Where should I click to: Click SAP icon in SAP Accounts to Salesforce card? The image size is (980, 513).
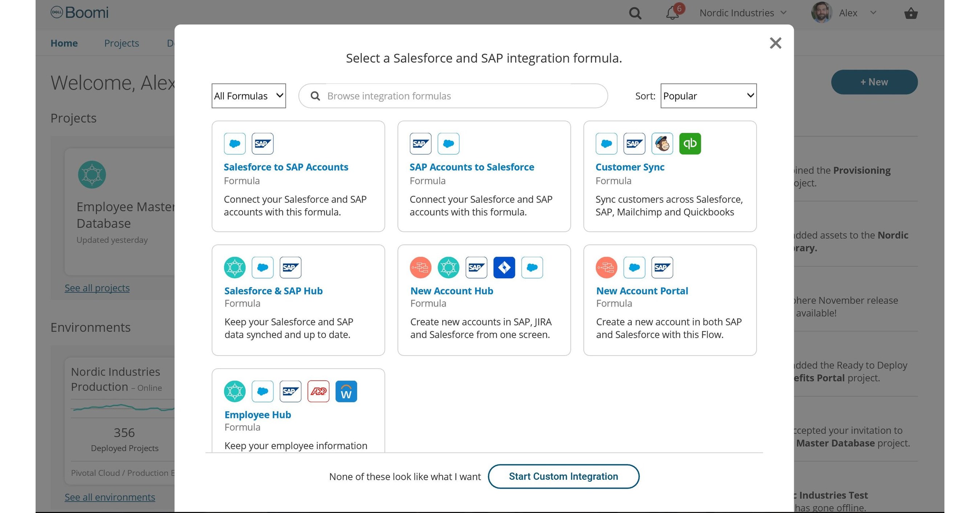click(420, 144)
